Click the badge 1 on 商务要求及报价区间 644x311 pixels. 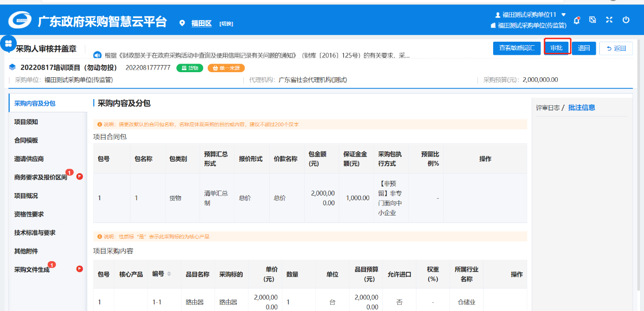click(70, 172)
